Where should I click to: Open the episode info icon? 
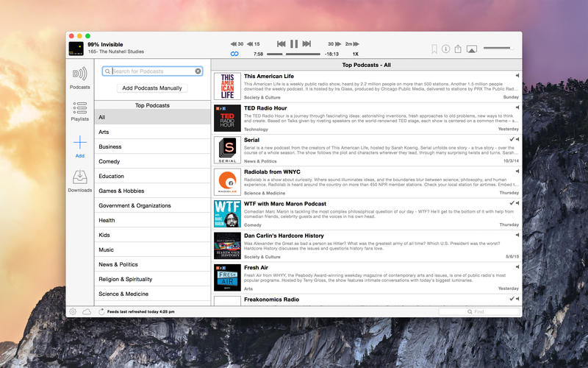point(446,49)
